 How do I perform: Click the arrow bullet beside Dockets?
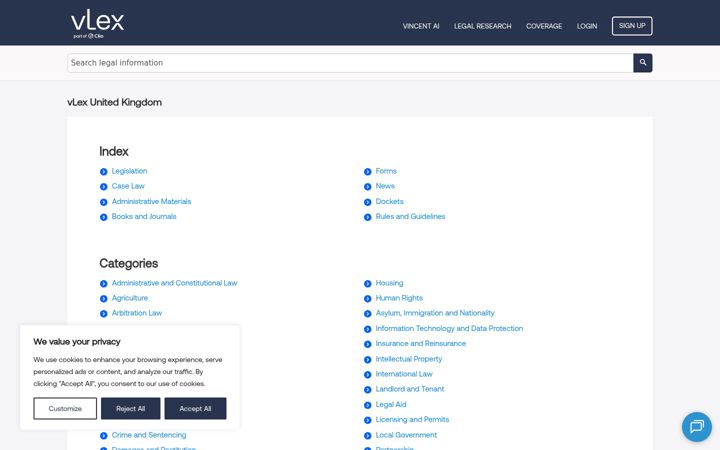tap(367, 202)
